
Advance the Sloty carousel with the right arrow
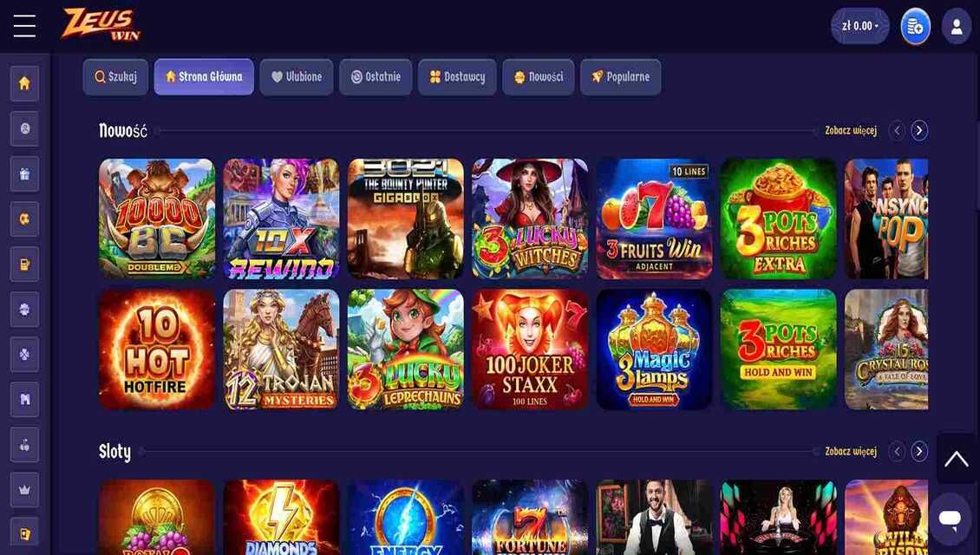(918, 451)
